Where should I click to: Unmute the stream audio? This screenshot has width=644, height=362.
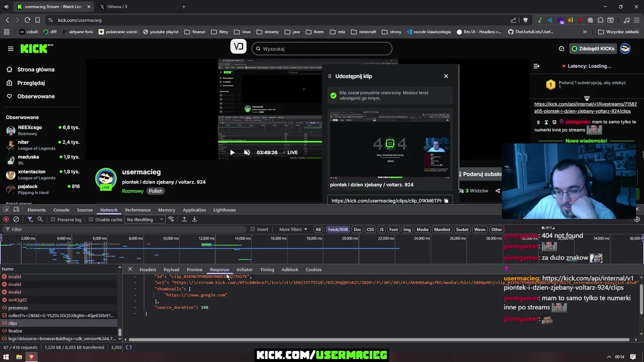coord(247,152)
